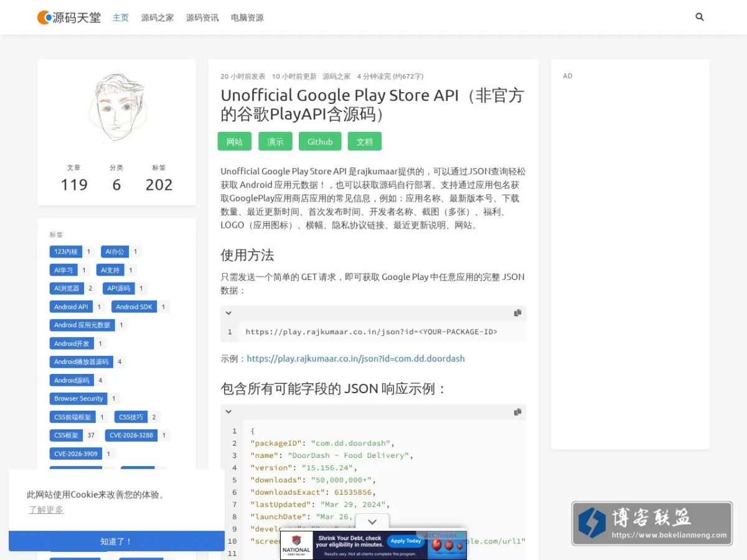Follow the 了解更多 cookie link

tap(45, 510)
